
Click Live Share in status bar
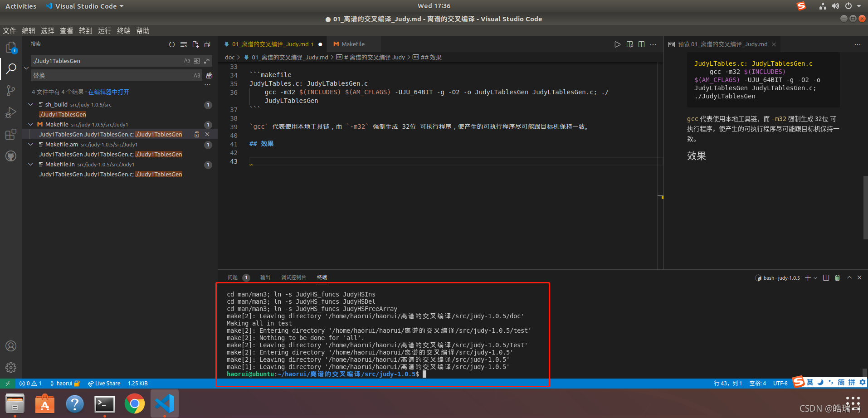click(x=104, y=384)
